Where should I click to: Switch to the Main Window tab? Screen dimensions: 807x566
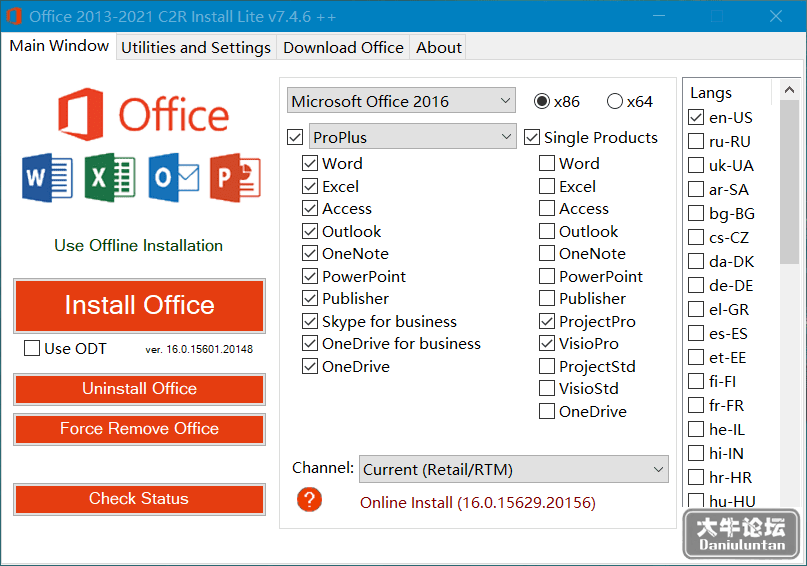tap(59, 46)
